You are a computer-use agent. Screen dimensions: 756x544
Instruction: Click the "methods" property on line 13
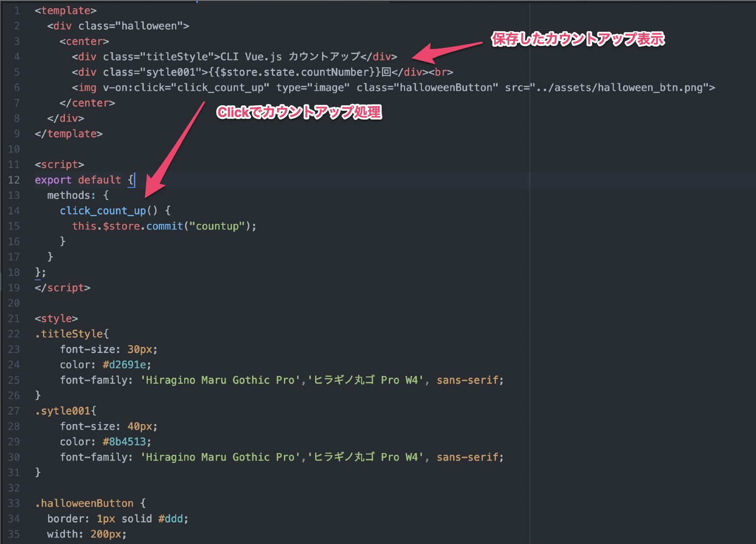pyautogui.click(x=69, y=195)
